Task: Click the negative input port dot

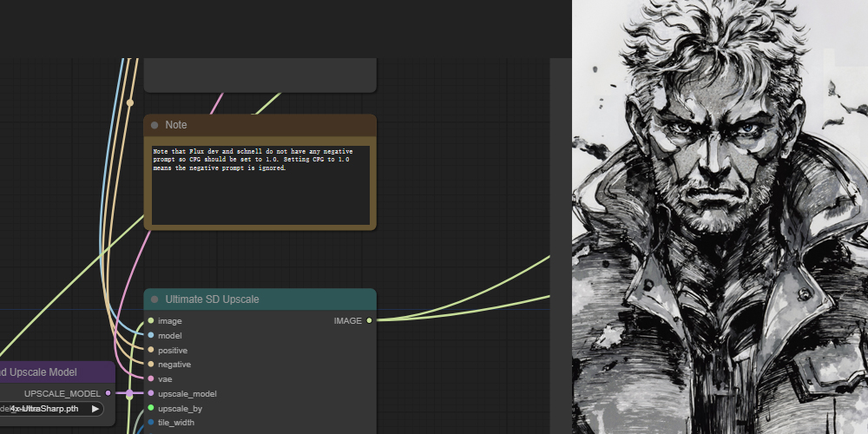Action: 150,365
